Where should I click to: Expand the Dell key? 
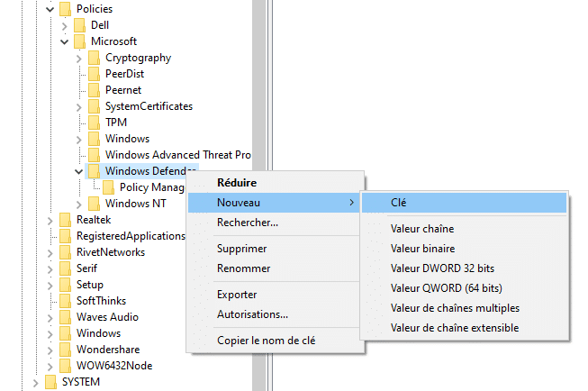pyautogui.click(x=64, y=26)
